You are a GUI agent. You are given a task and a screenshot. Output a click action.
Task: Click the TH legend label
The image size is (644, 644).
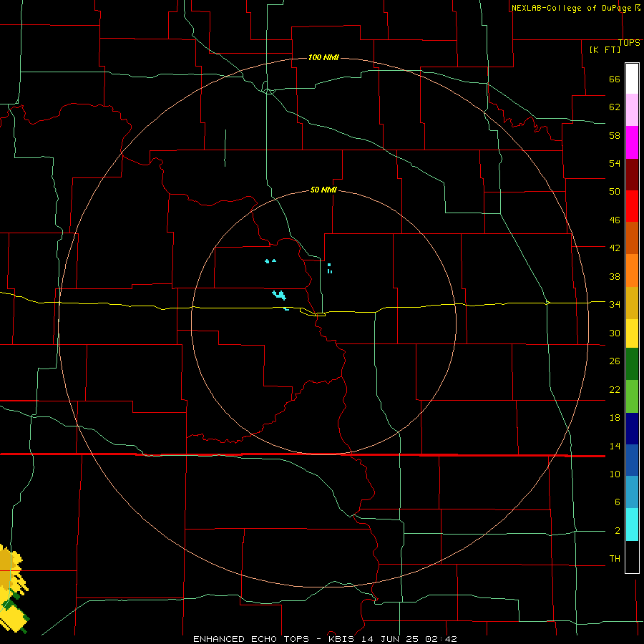615,559
